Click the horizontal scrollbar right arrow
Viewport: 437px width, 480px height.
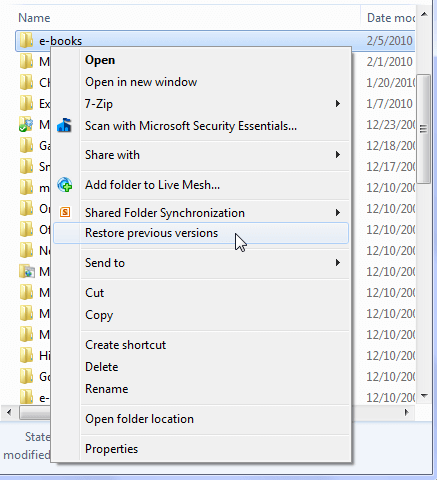point(406,412)
